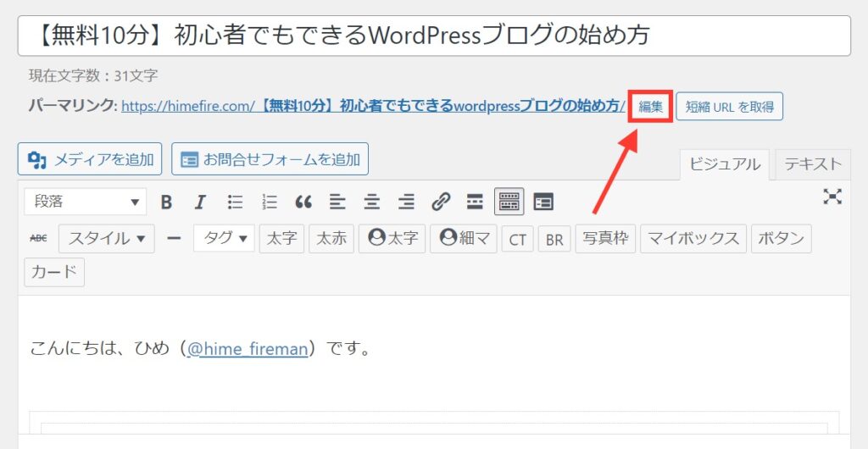Insert a bulleted list
Screen dimensions: 868x449
click(x=235, y=202)
